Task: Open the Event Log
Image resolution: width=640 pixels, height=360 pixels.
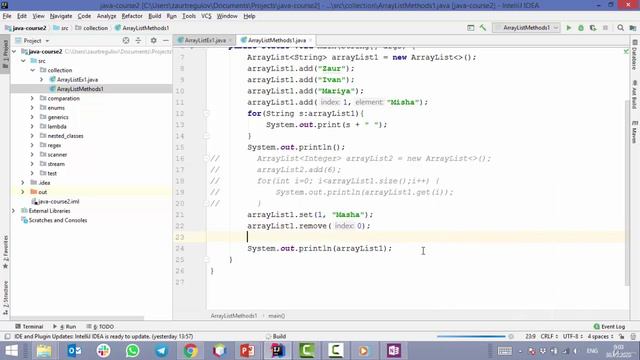Action: [609, 327]
